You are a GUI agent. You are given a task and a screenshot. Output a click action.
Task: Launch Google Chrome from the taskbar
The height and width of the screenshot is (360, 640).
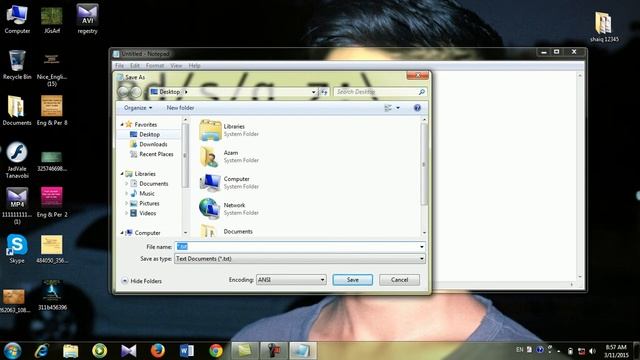click(216, 351)
